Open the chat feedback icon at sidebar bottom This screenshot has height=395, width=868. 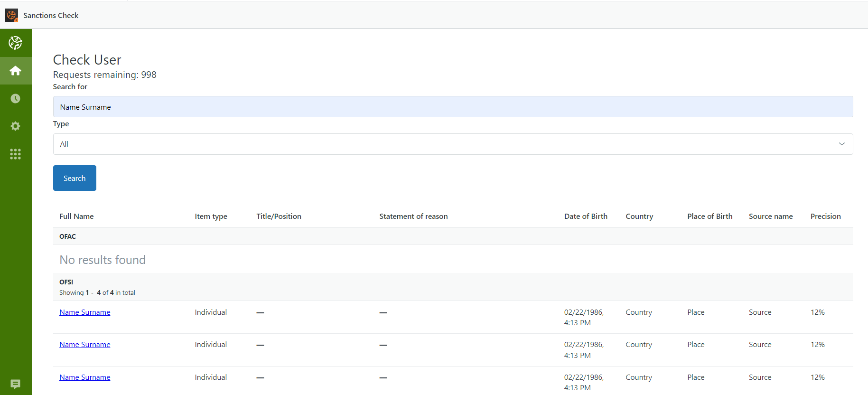[16, 384]
